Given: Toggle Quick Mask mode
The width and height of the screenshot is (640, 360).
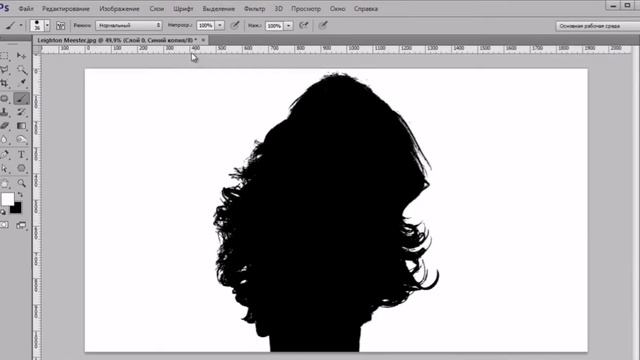Looking at the screenshot, I should point(4,225).
